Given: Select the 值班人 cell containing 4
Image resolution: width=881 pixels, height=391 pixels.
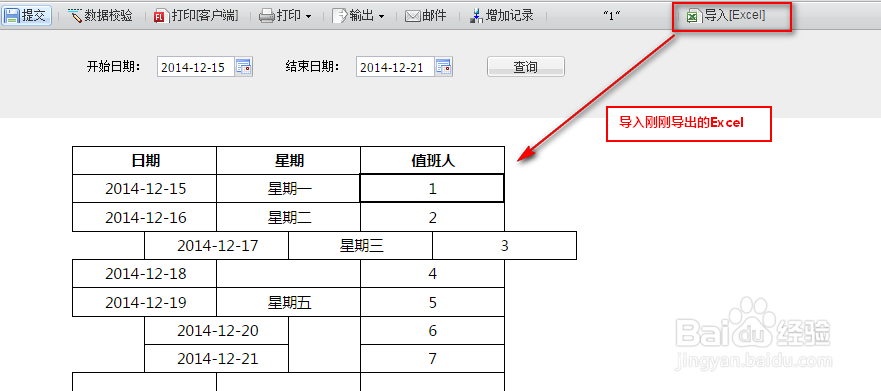Looking at the screenshot, I should 432,274.
